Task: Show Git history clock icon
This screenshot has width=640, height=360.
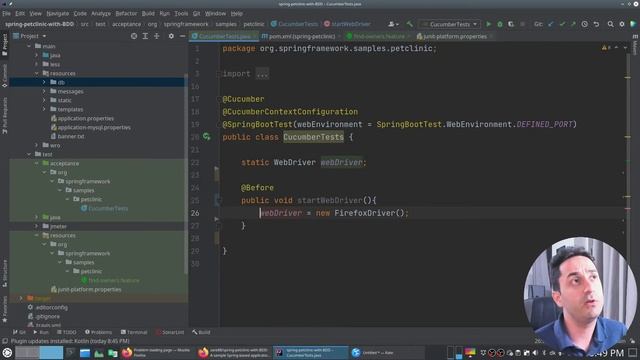Action: pyautogui.click(x=584, y=24)
